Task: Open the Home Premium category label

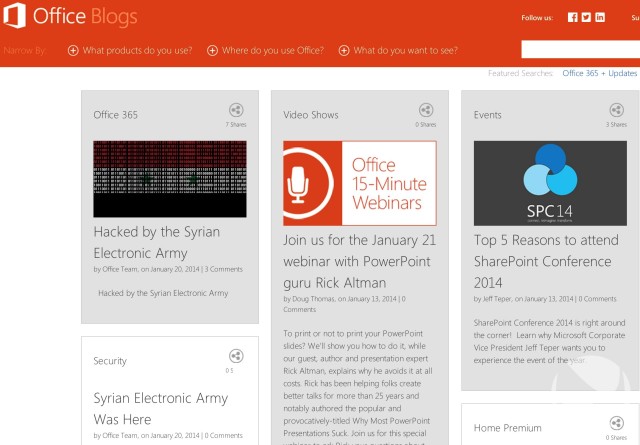Action: click(x=507, y=428)
